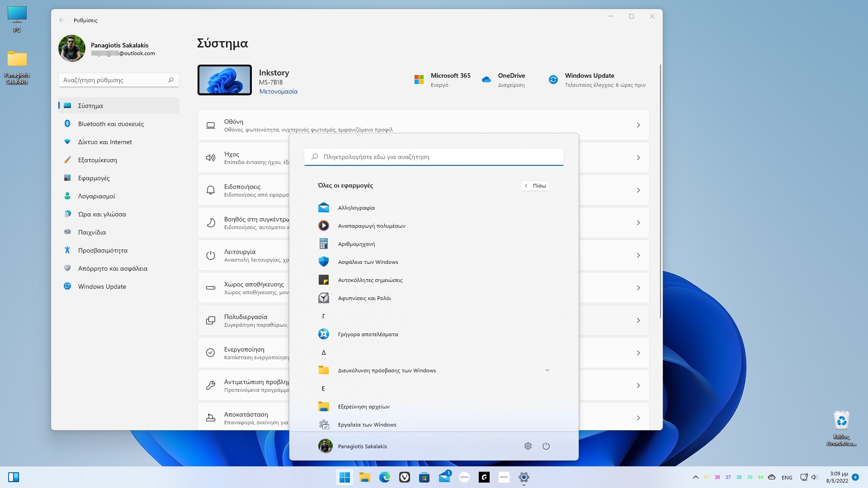Click the Μετονομασία link to rename PC
The height and width of the screenshot is (488, 868).
coord(278,91)
